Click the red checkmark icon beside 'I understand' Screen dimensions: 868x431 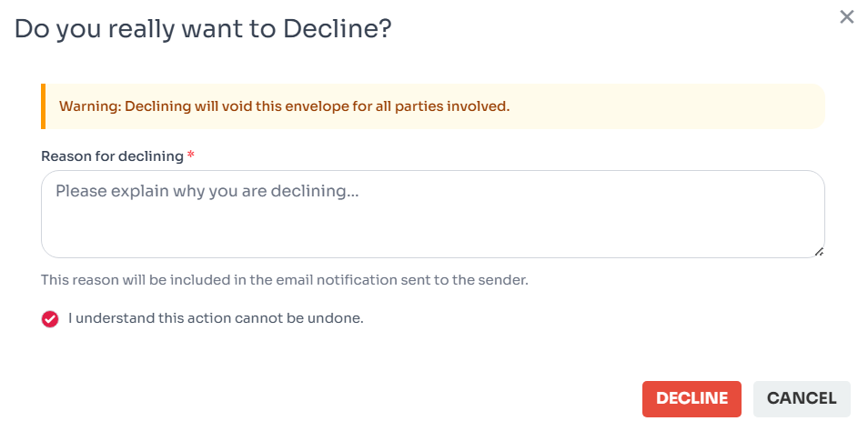(50, 319)
